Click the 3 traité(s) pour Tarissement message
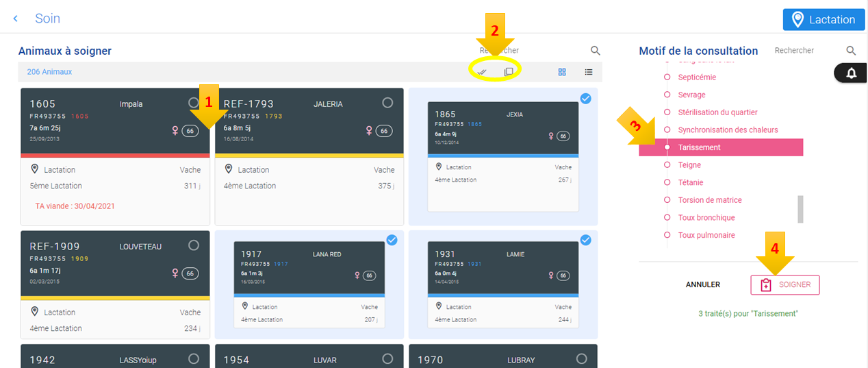This screenshot has width=868, height=368. (748, 313)
